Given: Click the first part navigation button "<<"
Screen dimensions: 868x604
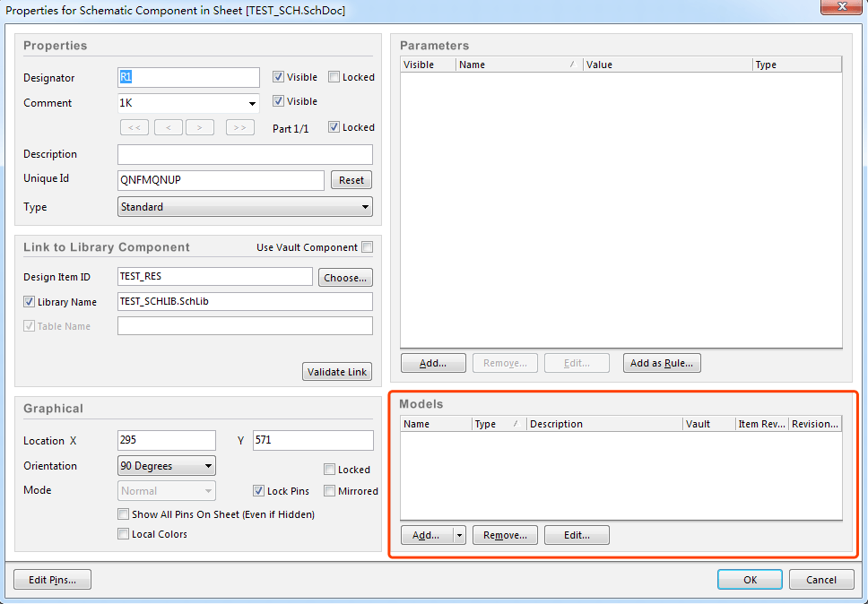Looking at the screenshot, I should point(133,127).
